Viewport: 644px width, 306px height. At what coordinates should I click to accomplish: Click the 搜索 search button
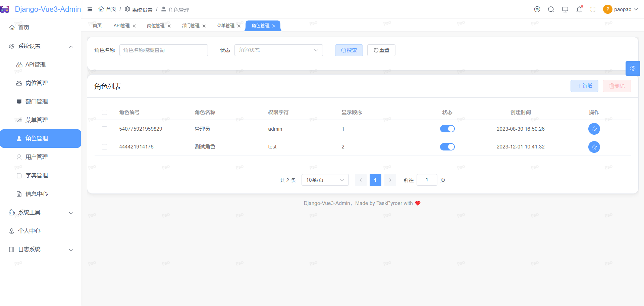(349, 50)
